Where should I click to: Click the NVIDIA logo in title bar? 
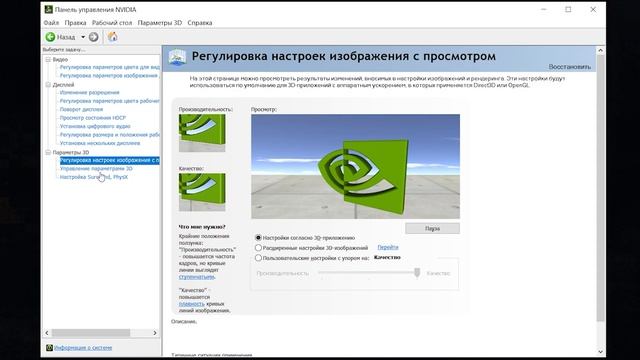(x=49, y=9)
